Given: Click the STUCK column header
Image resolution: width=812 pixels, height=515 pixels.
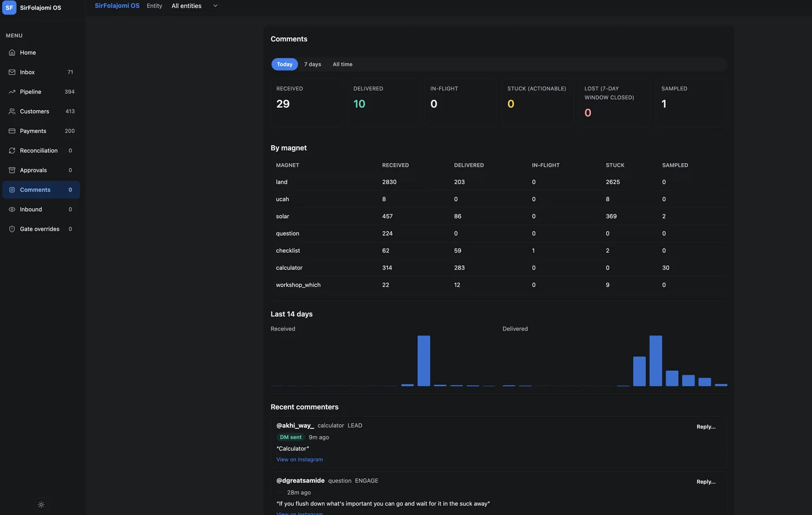Looking at the screenshot, I should pyautogui.click(x=615, y=165).
